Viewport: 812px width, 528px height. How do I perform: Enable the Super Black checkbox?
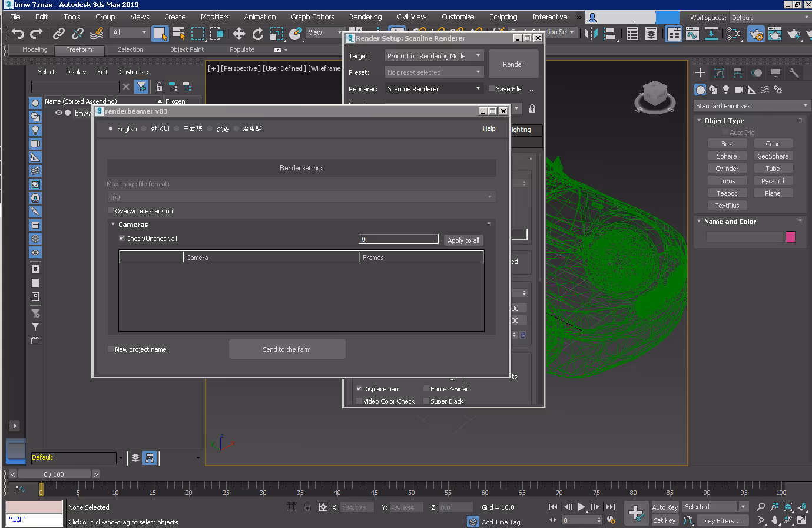(x=426, y=401)
